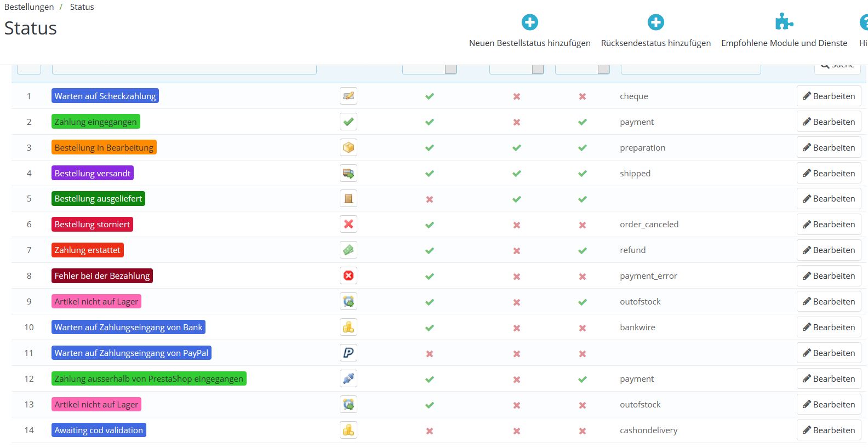Image resolution: width=868 pixels, height=448 pixels.
Task: Click the money icon for Zahlung erstattet
Action: [349, 250]
